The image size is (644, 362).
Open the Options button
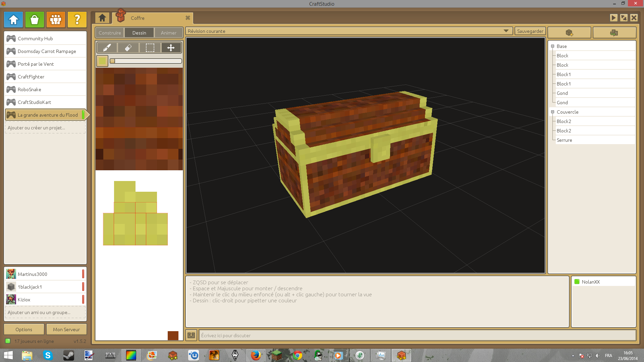click(x=24, y=329)
